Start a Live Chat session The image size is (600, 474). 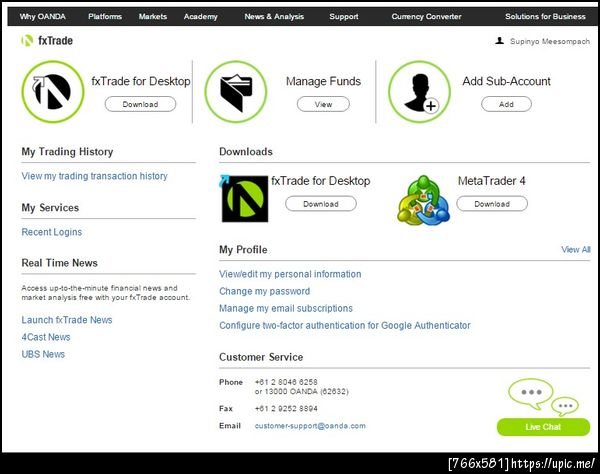pos(543,427)
